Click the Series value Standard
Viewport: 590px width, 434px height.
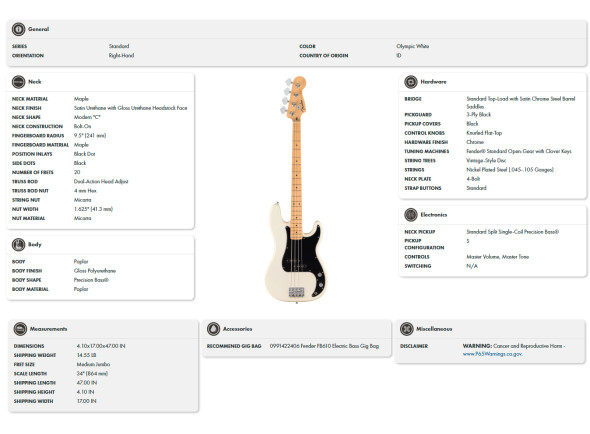[119, 46]
